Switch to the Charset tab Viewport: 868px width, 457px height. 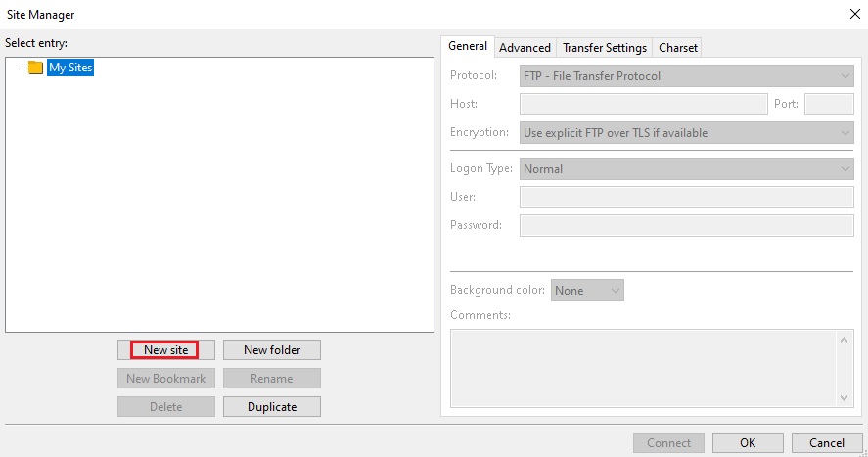pyautogui.click(x=678, y=48)
